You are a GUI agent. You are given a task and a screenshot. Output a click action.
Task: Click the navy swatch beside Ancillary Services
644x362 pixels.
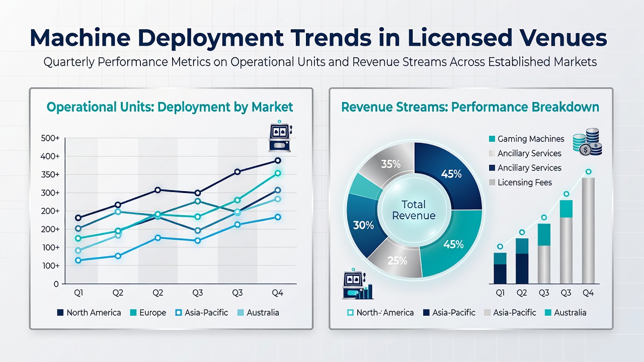[x=492, y=168]
